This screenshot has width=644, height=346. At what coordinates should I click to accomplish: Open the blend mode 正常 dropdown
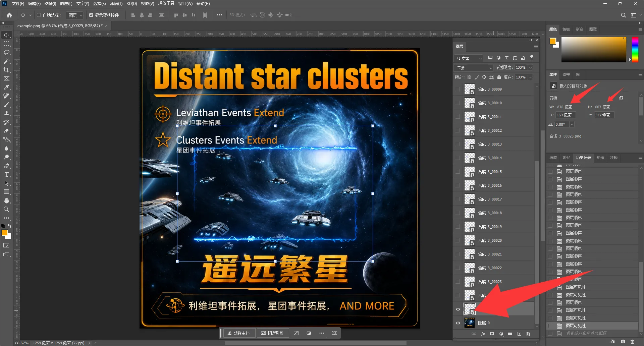(474, 68)
